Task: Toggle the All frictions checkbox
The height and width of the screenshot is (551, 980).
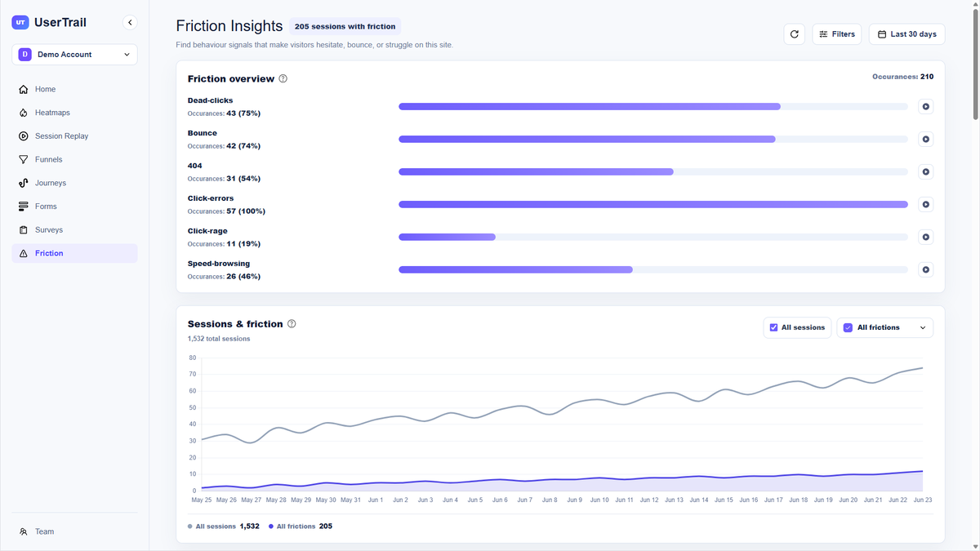Action: coord(848,327)
